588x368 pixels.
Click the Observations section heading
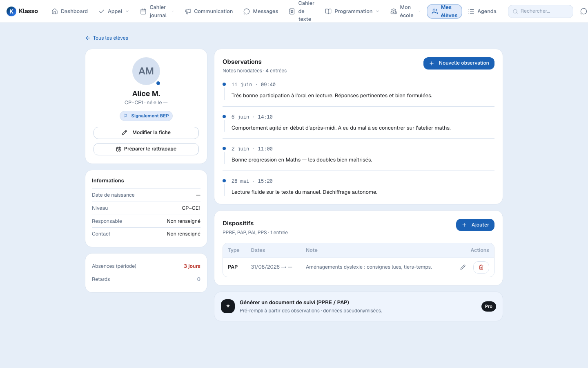pyautogui.click(x=242, y=62)
